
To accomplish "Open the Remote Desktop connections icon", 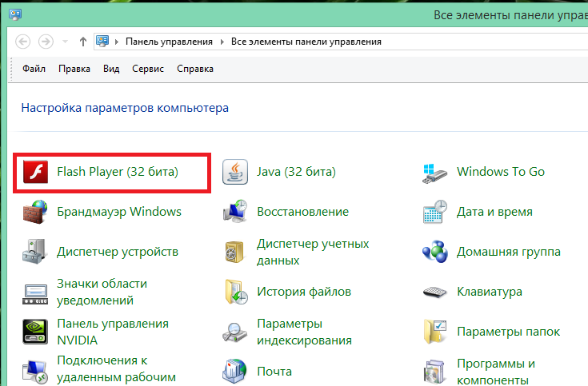I will point(35,372).
